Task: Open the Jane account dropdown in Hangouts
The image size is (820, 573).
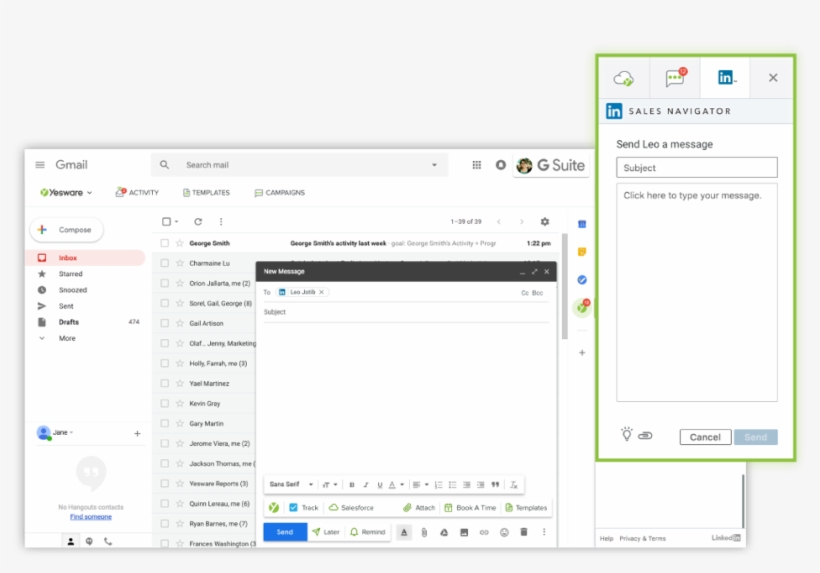Action: [63, 432]
